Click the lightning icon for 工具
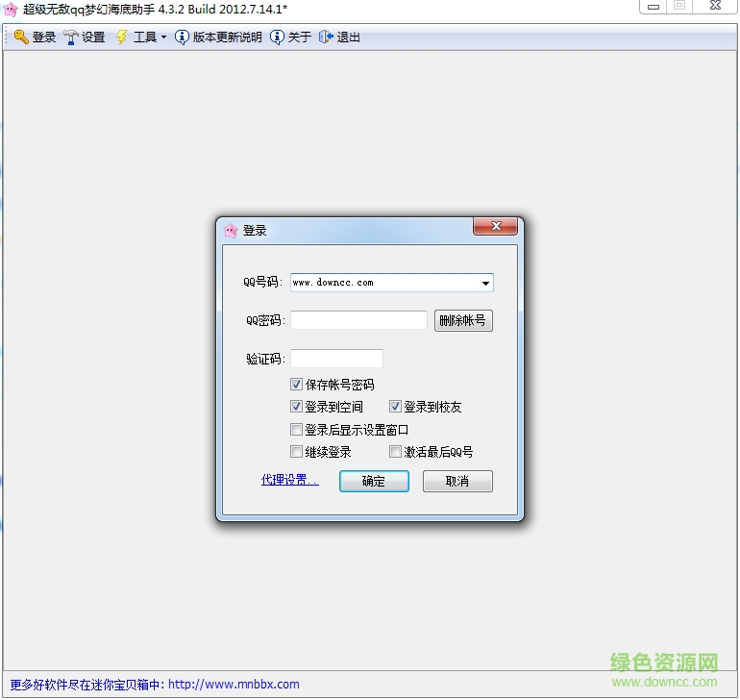Viewport: 740px width, 700px height. coord(122,37)
